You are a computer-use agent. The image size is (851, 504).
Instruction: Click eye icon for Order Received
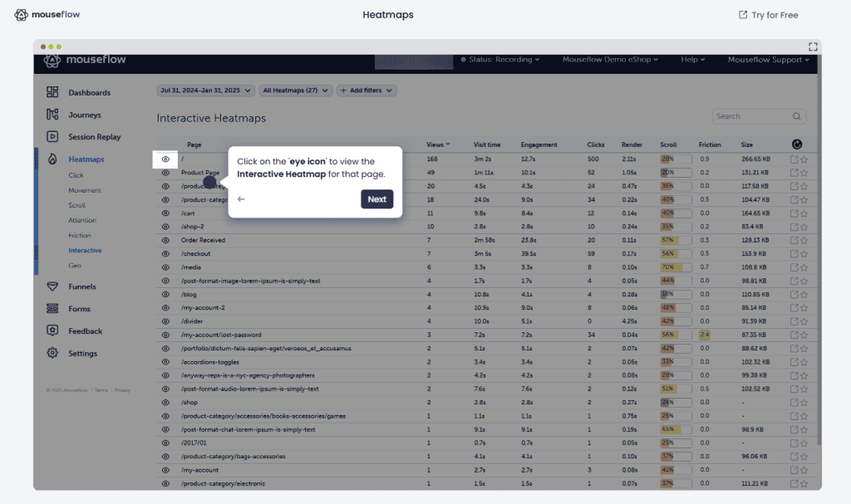click(165, 240)
